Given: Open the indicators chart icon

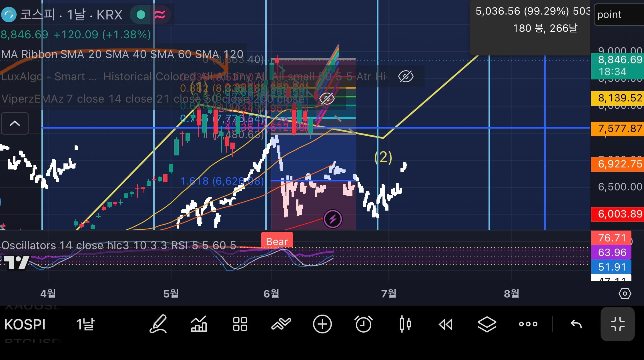Looking at the screenshot, I should coord(199,324).
